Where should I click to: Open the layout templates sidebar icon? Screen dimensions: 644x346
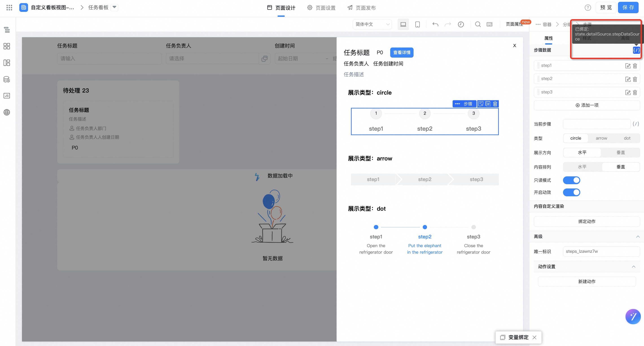7,63
